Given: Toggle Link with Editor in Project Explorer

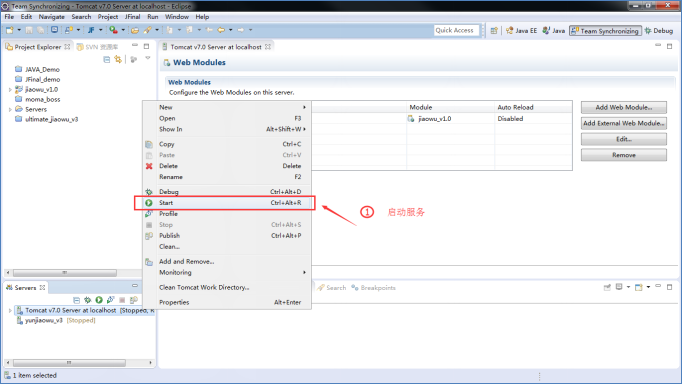Looking at the screenshot, I should [x=118, y=59].
